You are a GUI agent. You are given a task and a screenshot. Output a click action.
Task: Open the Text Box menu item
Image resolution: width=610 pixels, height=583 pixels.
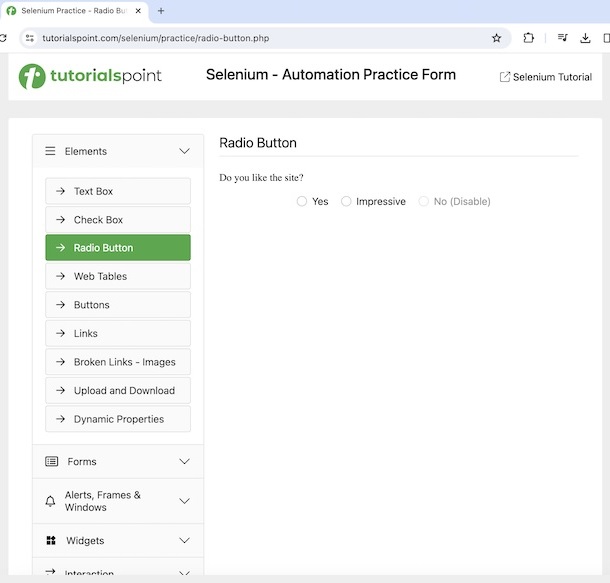click(118, 191)
